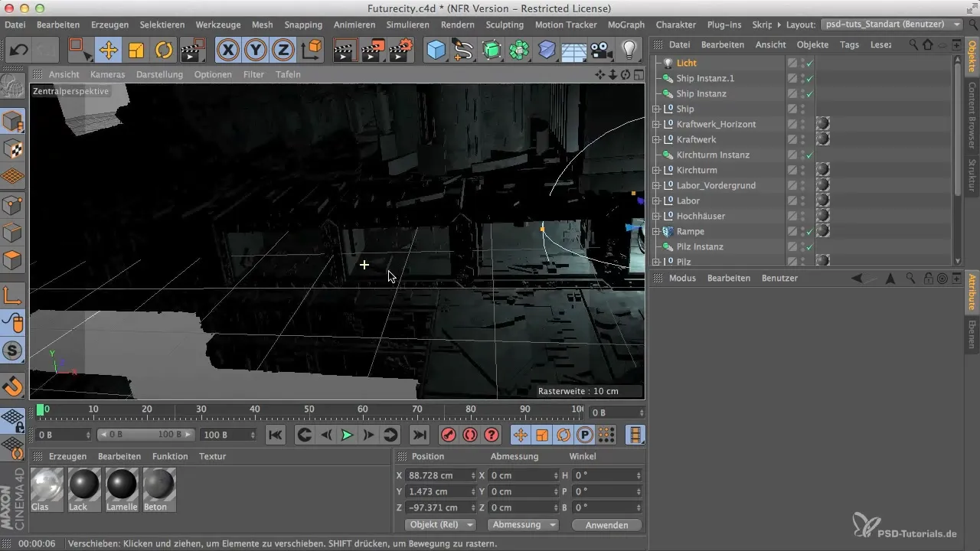This screenshot has width=980, height=551.
Task: Go to end of animation
Action: coord(419,435)
